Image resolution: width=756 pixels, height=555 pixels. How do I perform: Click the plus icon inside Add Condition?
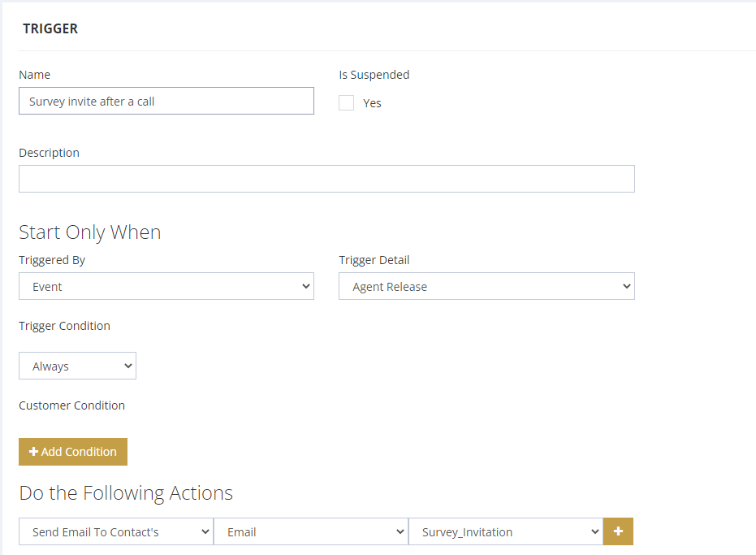pyautogui.click(x=33, y=451)
